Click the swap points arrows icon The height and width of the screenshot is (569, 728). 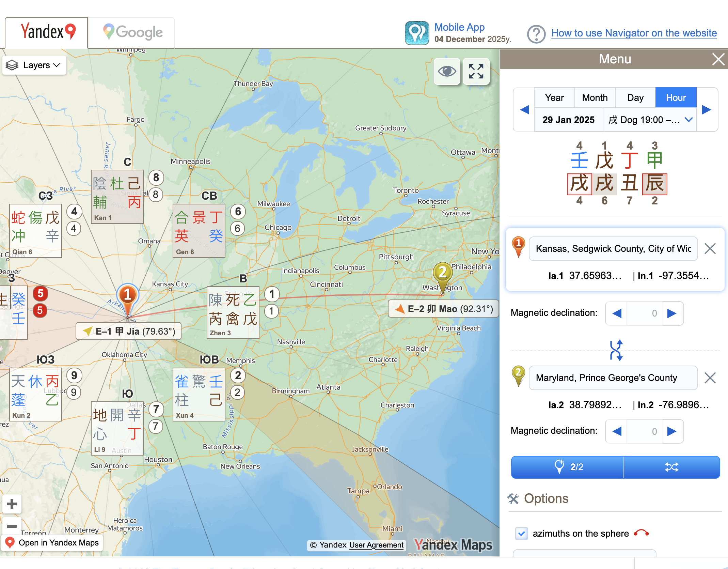(x=616, y=350)
